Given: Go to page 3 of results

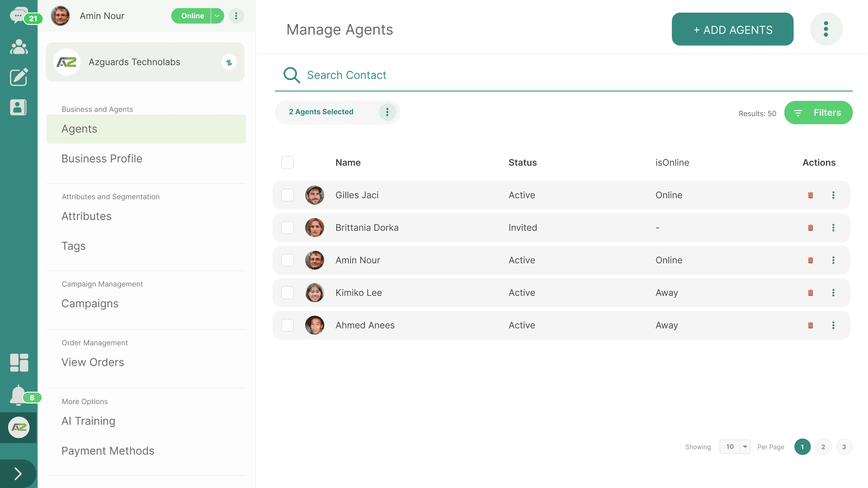Looking at the screenshot, I should 844,447.
